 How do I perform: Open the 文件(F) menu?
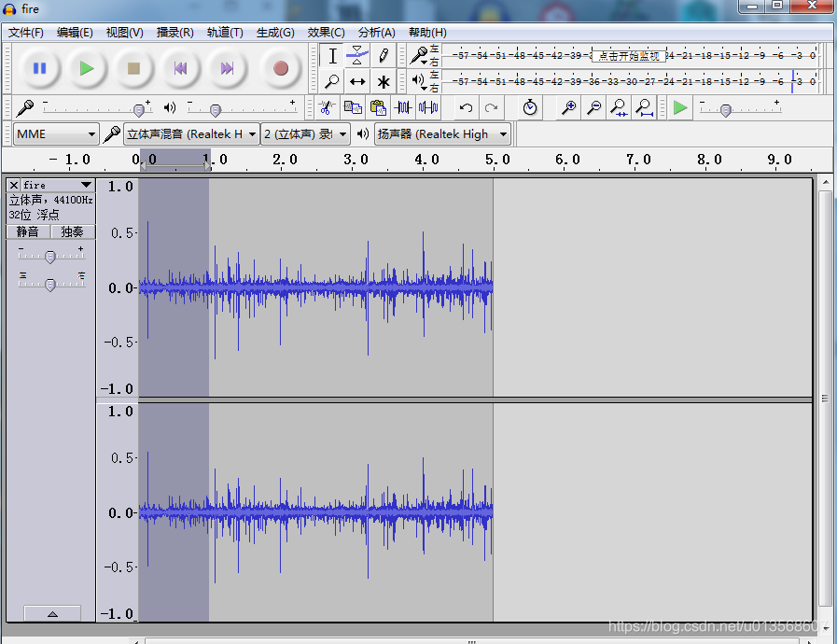(x=25, y=33)
